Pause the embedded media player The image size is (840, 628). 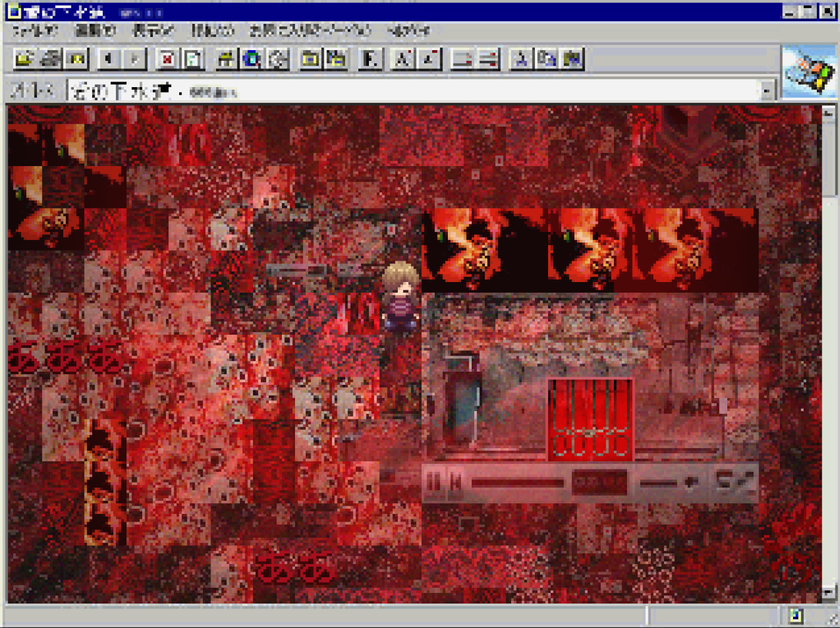[x=433, y=483]
